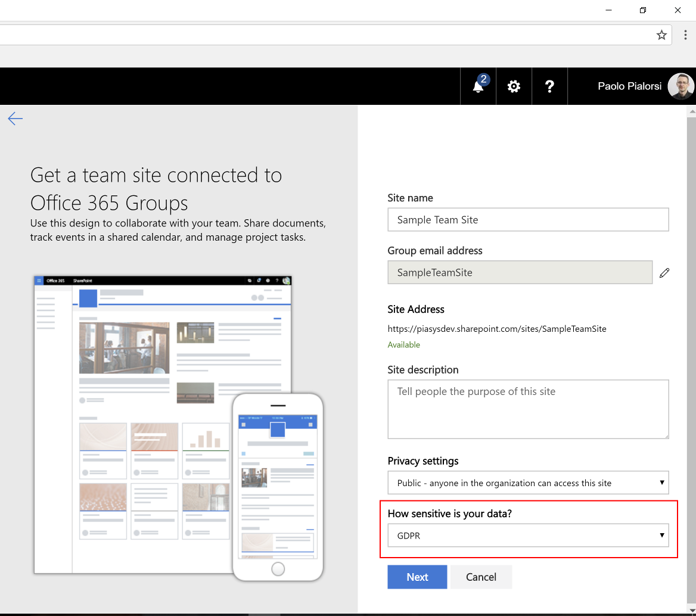696x616 pixels.
Task: Select the SampleTeamSite group email field
Action: point(520,272)
